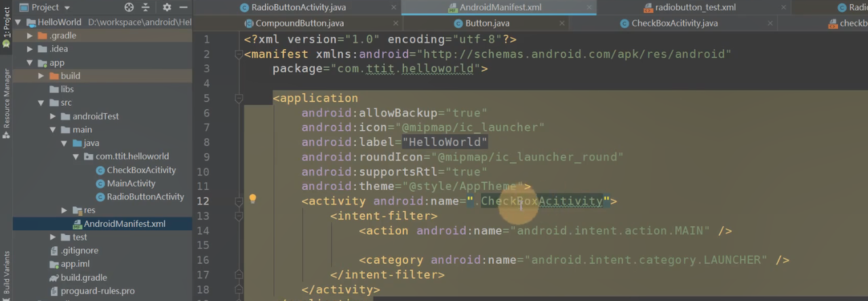Click the com.ttit.helloworld package icon
The height and width of the screenshot is (301, 868).
88,157
